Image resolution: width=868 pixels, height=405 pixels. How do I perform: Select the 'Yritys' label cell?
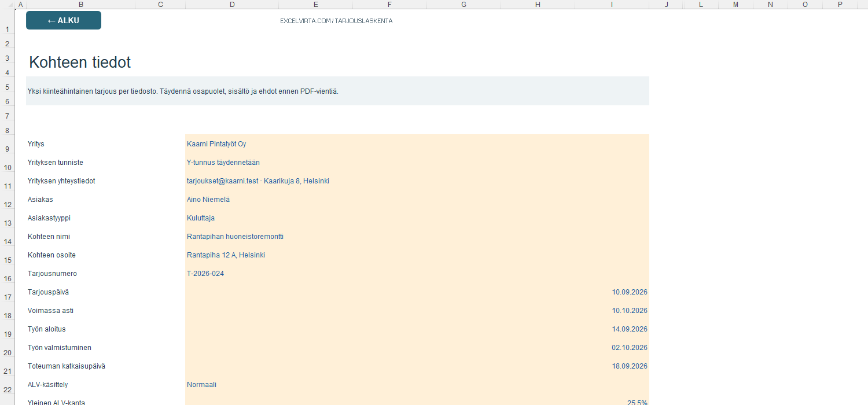[36, 144]
